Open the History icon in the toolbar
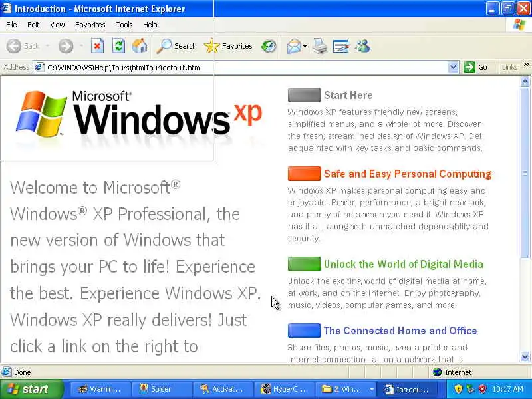Screen dimensions: 532x399 [x=269, y=46]
